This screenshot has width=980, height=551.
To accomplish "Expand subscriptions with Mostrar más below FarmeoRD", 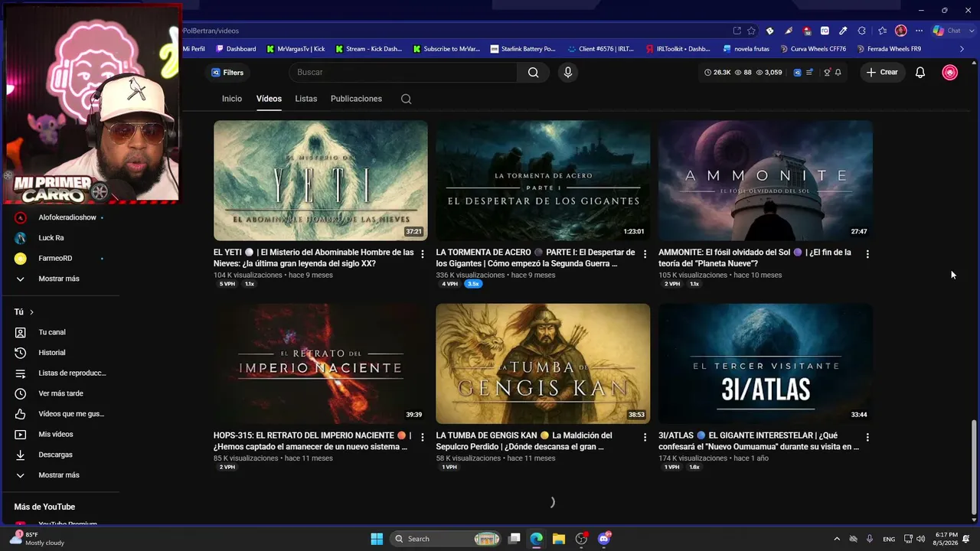I will (60, 279).
